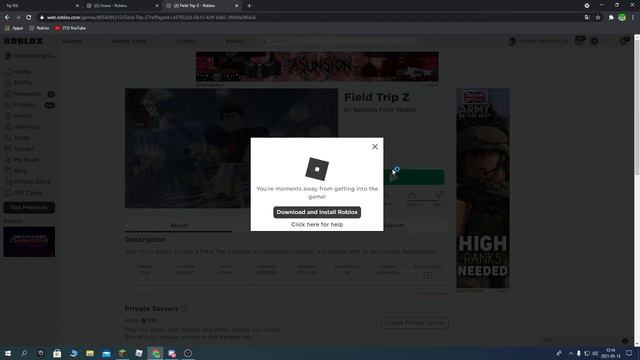The image size is (640, 360).
Task: Open Windows taskbar search
Action: (x=24, y=353)
